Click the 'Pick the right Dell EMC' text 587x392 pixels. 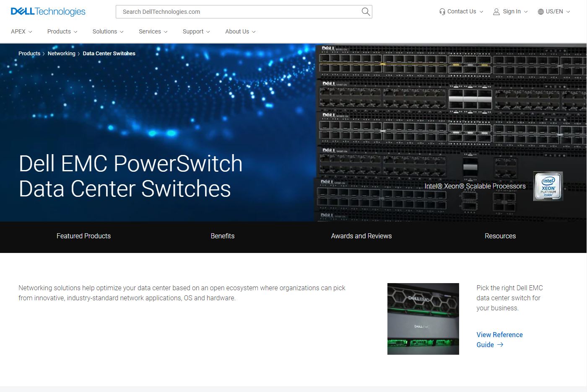coord(509,298)
